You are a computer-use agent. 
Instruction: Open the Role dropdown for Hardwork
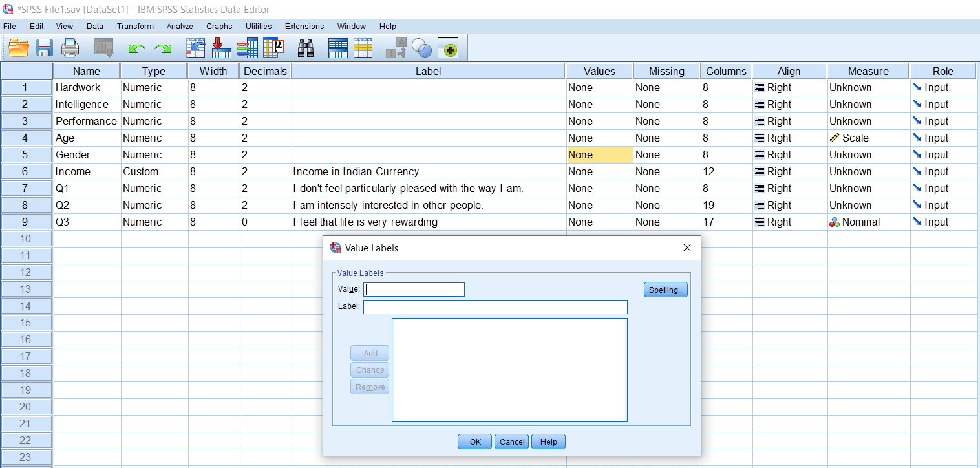(943, 87)
